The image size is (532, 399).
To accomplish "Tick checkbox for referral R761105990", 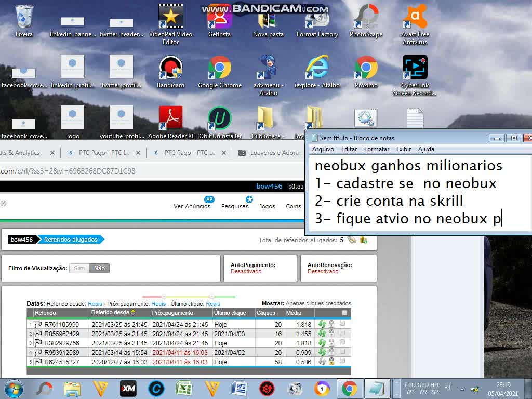I will [342, 323].
